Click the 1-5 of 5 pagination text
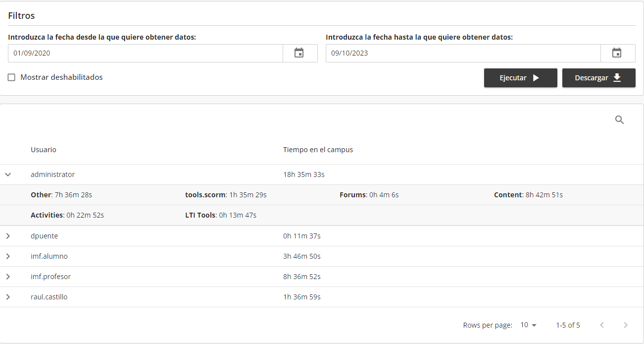Screen dimensions: 644x344 (568, 325)
